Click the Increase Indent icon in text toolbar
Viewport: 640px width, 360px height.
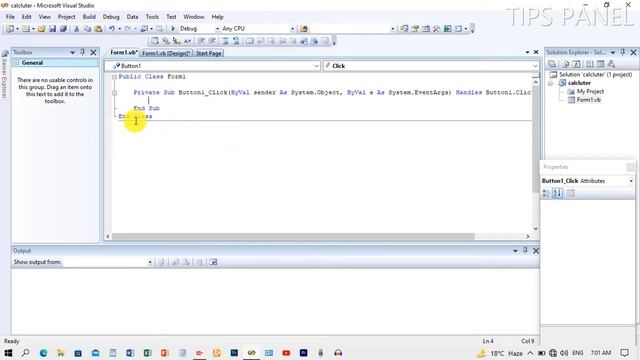pos(212,41)
